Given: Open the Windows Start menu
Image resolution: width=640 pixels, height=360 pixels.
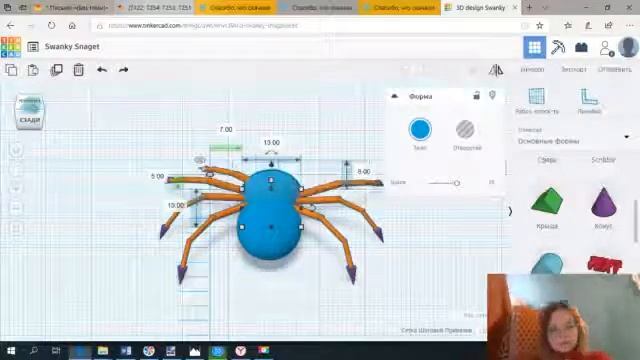Looking at the screenshot, I should pyautogui.click(x=11, y=351).
